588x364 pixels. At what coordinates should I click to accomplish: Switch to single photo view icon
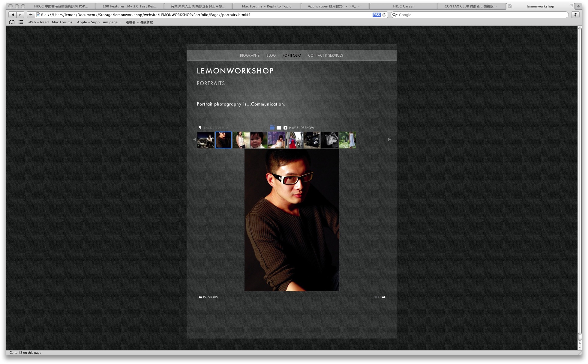pos(279,128)
